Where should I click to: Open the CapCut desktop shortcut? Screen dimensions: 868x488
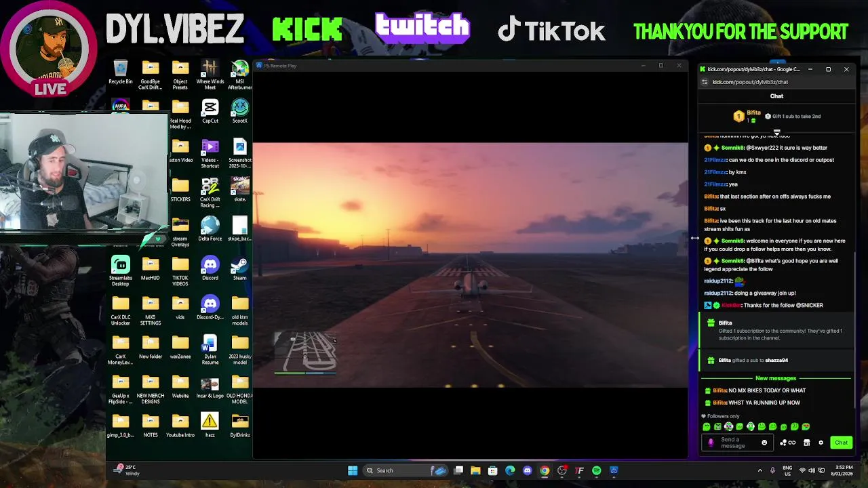click(210, 112)
